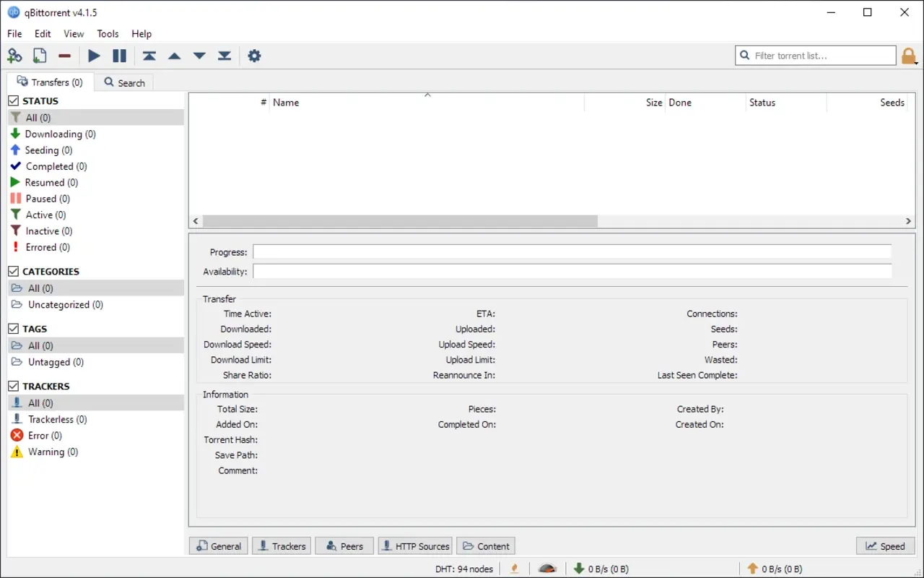Viewport: 924px width, 578px height.
Task: Switch to the Search tab
Action: click(x=124, y=82)
